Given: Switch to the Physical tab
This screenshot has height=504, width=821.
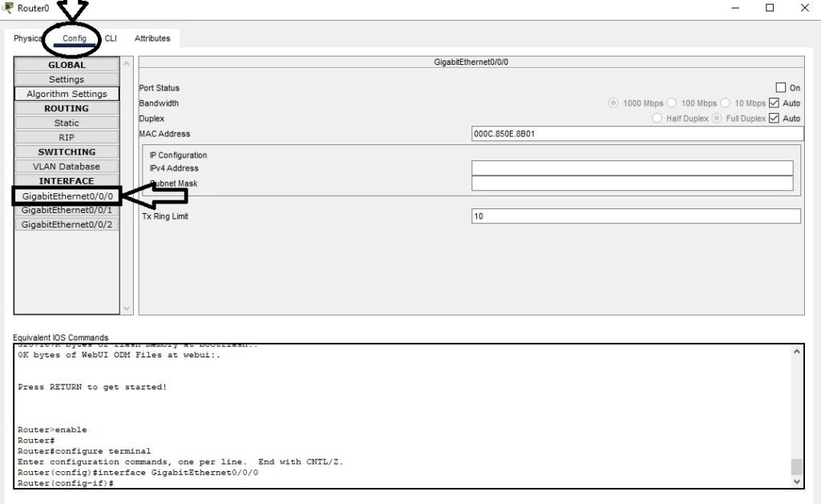Looking at the screenshot, I should pos(26,38).
